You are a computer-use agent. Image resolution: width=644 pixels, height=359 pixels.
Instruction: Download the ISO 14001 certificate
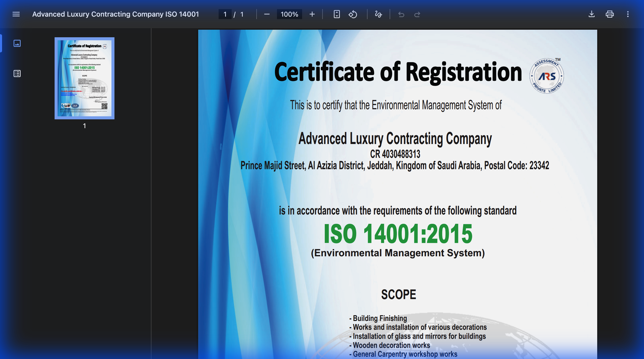coord(592,14)
